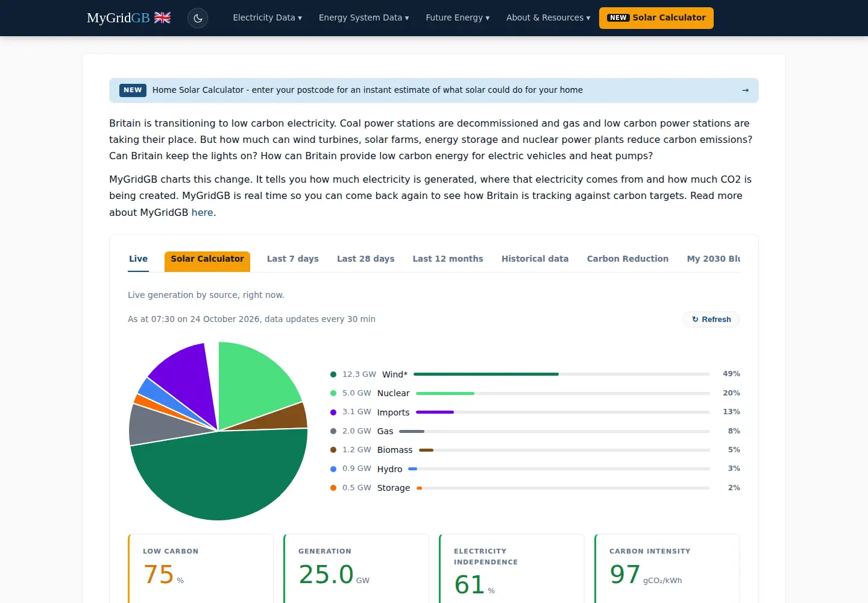Click the orange Storage legend dot
The image size is (868, 603).
click(333, 488)
